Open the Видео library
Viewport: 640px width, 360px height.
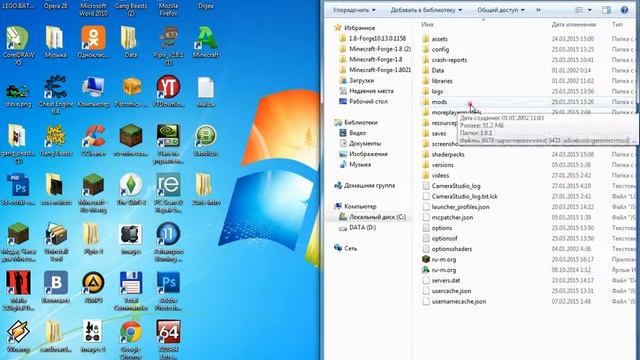pos(358,133)
